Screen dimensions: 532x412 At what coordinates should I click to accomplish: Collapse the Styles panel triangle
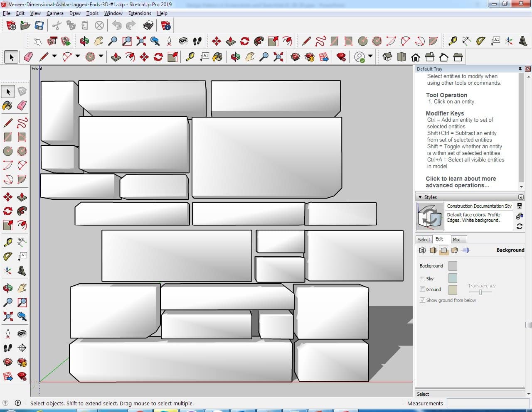click(420, 197)
